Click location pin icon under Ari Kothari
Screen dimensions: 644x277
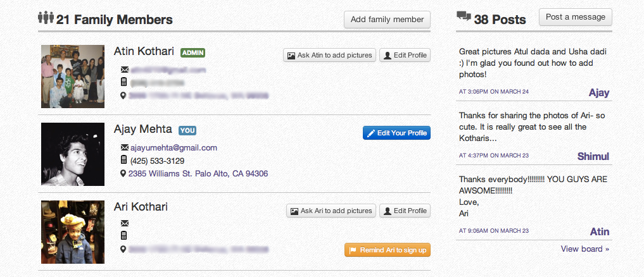coord(124,249)
